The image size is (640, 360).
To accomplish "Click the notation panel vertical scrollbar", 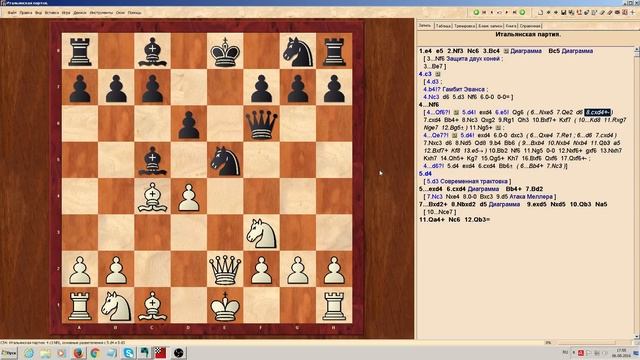I will 636,194.
